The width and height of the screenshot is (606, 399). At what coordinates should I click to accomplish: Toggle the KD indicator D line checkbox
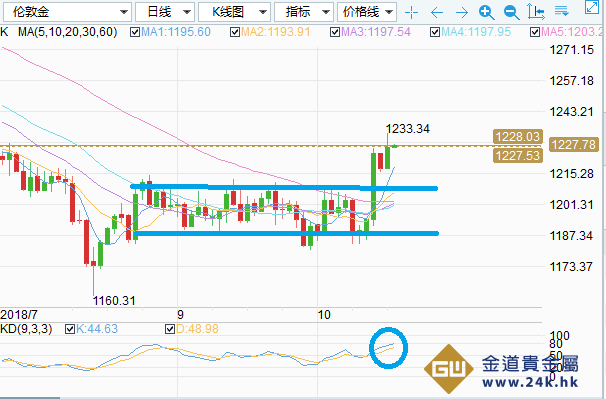point(170,329)
